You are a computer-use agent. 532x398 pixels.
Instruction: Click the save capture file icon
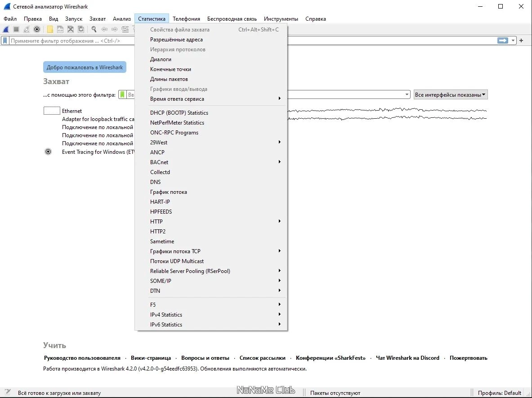click(60, 30)
